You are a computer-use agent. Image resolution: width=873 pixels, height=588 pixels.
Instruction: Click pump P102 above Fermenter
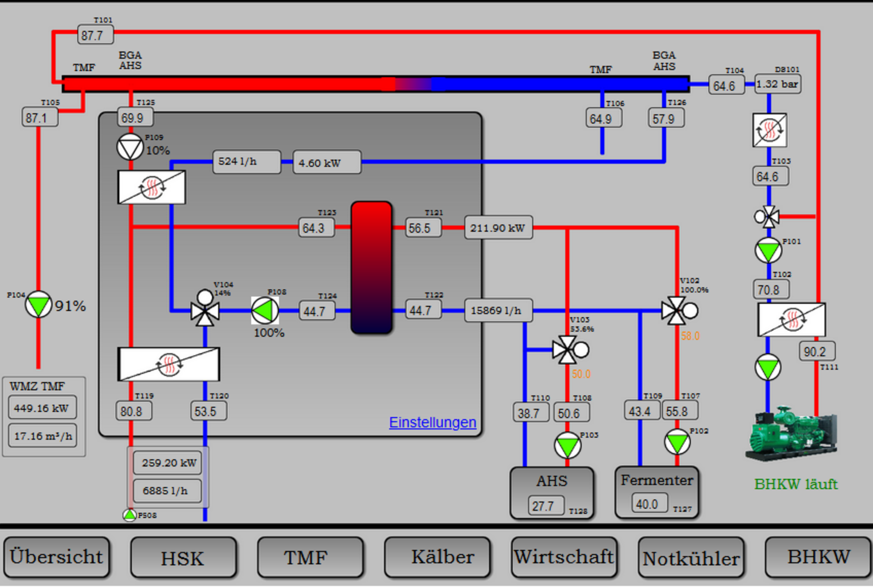677,442
